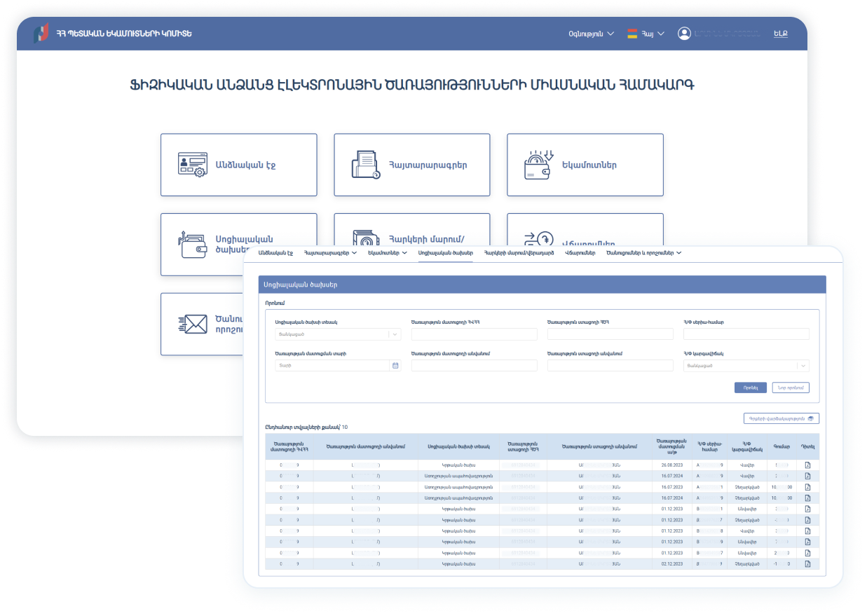
Task: Click Ծառայության մատուցման ա/թ column header
Action: coord(671,446)
